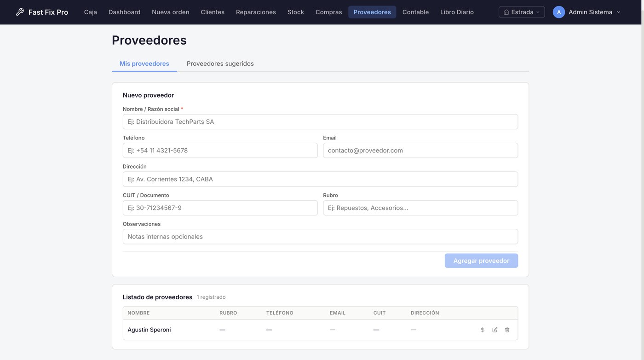The image size is (644, 360).
Task: Focus the Dirección input field
Action: (320, 179)
